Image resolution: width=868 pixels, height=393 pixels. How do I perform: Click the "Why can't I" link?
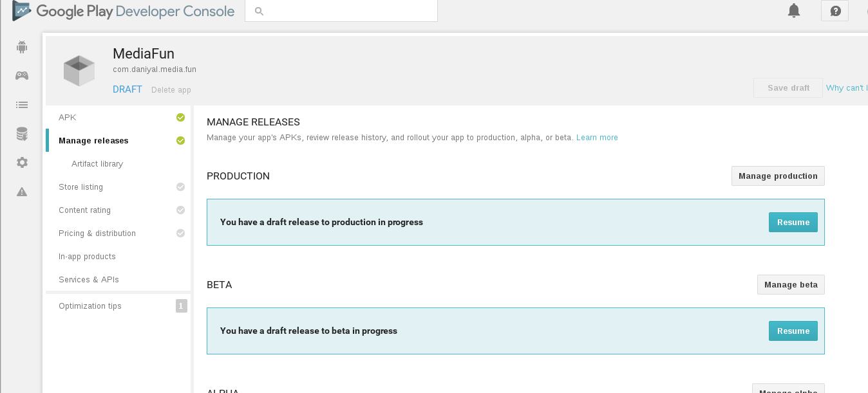(847, 88)
